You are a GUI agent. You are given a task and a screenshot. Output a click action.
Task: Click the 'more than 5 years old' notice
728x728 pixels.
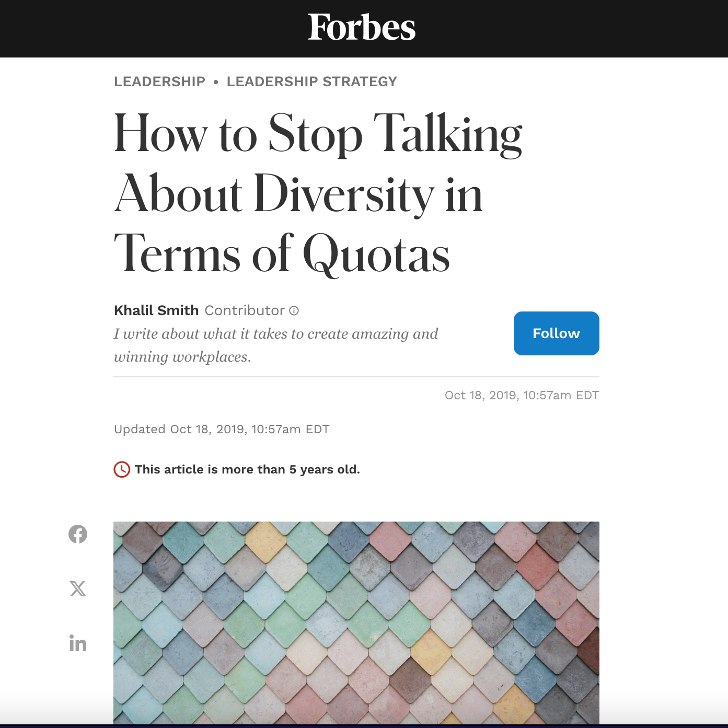click(247, 469)
